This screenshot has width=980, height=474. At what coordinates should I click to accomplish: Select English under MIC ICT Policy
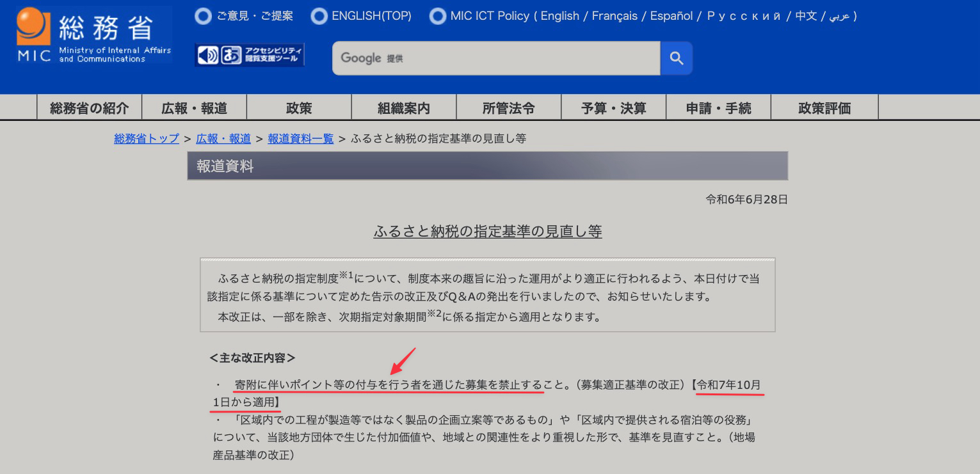[x=559, y=16]
